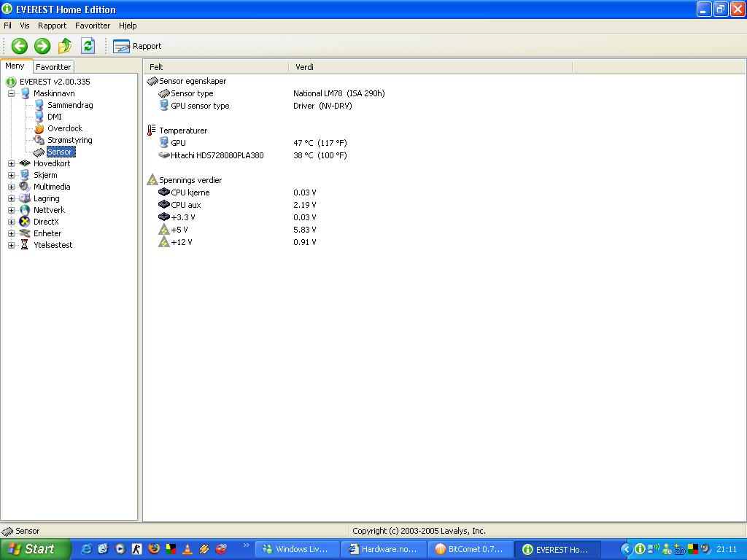Click the Nettverk globe icon
The image size is (747, 560).
click(25, 210)
